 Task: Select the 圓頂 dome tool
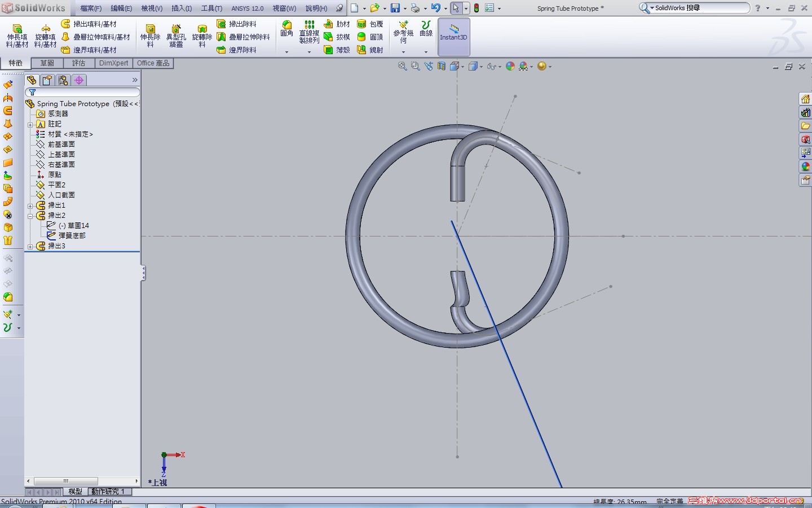click(370, 37)
